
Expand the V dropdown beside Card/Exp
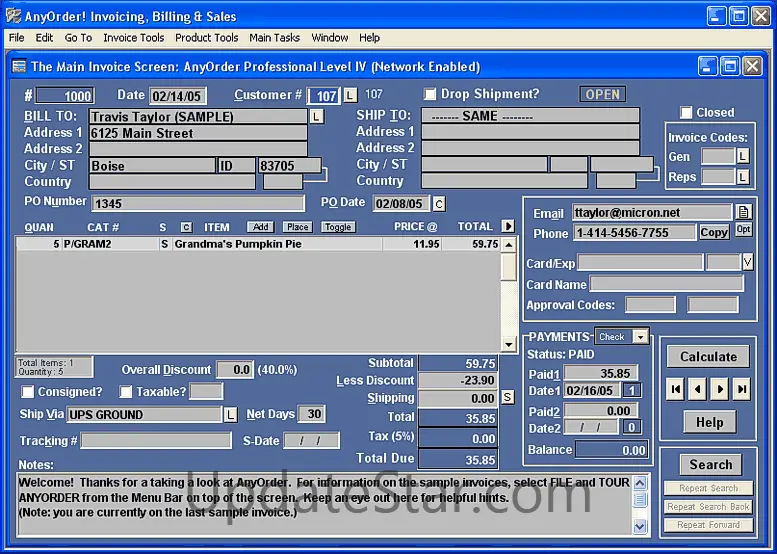coord(747,262)
